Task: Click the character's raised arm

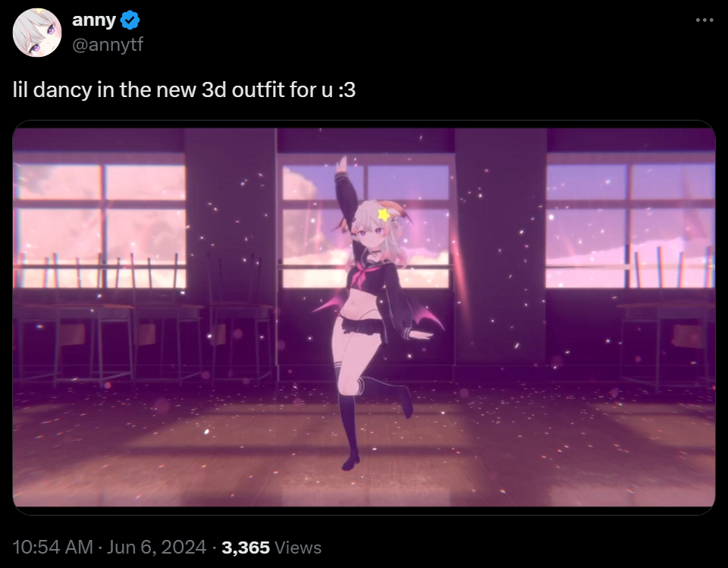Action: point(344,195)
